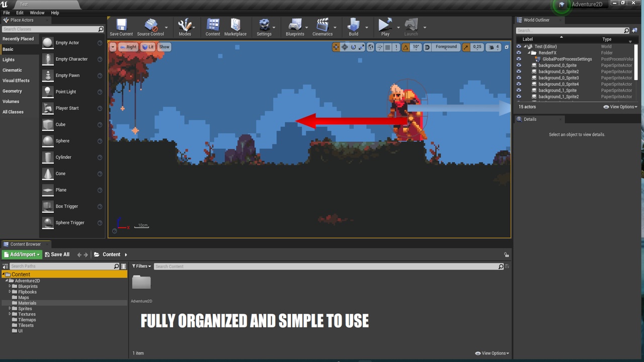Viewport: 644px width, 362px height.
Task: Click the Lit view mode button
Action: (x=148, y=47)
